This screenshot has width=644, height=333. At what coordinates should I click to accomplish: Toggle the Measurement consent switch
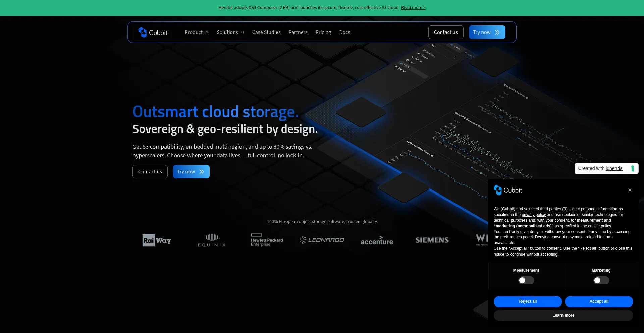[526, 280]
